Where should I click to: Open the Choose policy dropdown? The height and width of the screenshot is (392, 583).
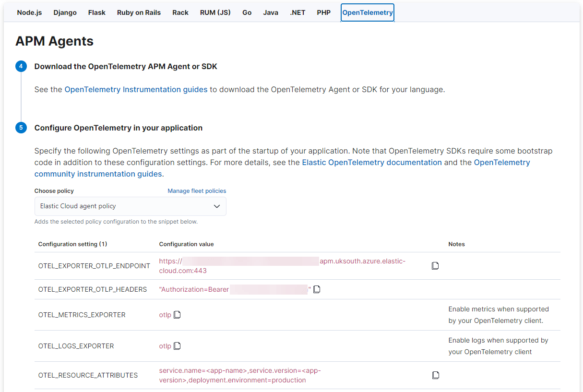pyautogui.click(x=130, y=206)
